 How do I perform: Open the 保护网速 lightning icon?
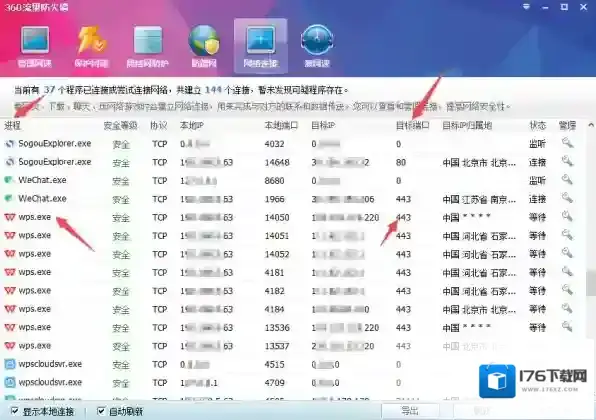click(x=91, y=47)
